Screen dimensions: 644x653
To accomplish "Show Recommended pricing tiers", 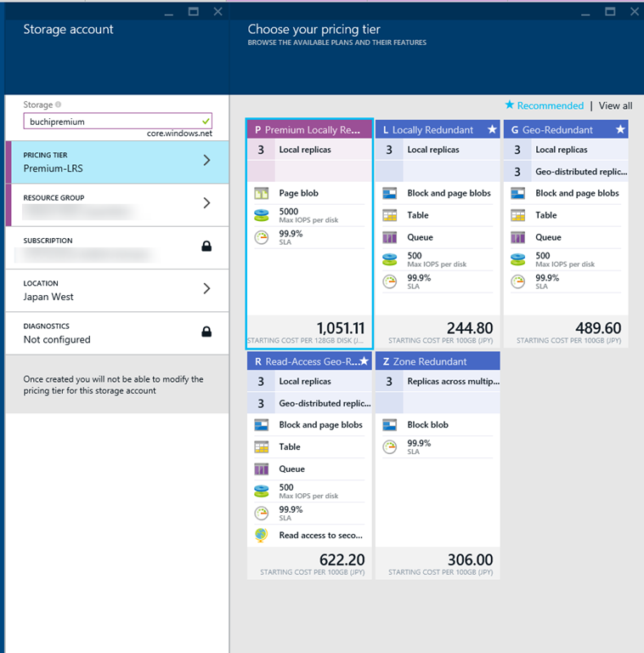I will click(x=545, y=105).
